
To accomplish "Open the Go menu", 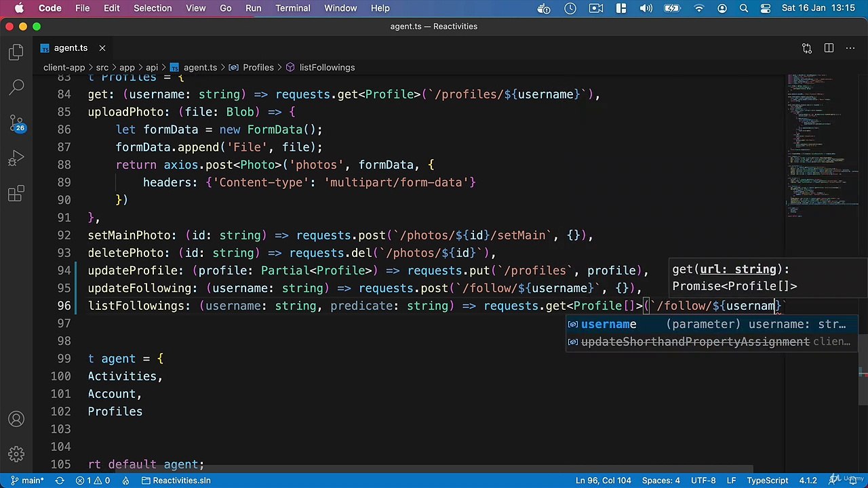I will [226, 8].
